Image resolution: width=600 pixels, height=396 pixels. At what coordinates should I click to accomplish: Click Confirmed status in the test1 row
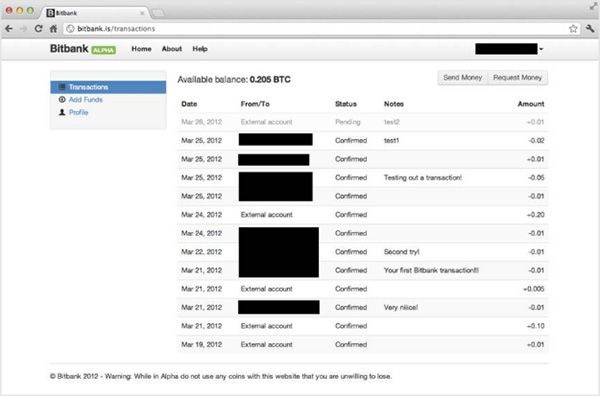pyautogui.click(x=351, y=141)
